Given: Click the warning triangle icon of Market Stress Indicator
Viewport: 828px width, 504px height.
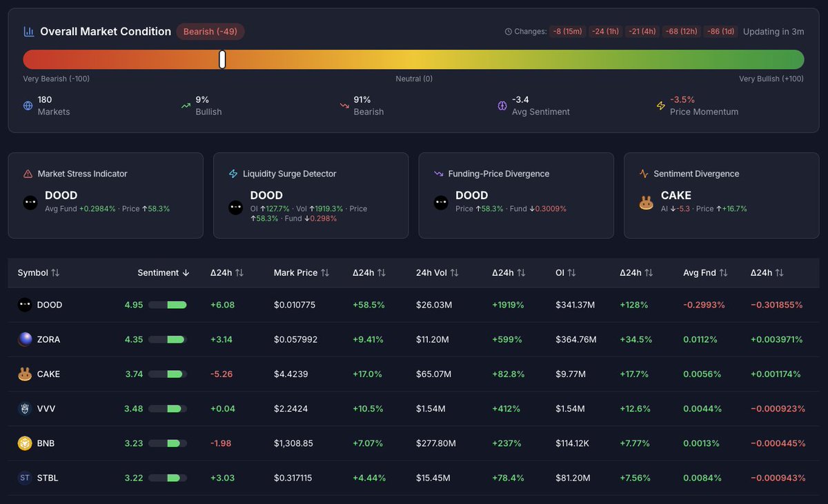Looking at the screenshot, I should [28, 174].
